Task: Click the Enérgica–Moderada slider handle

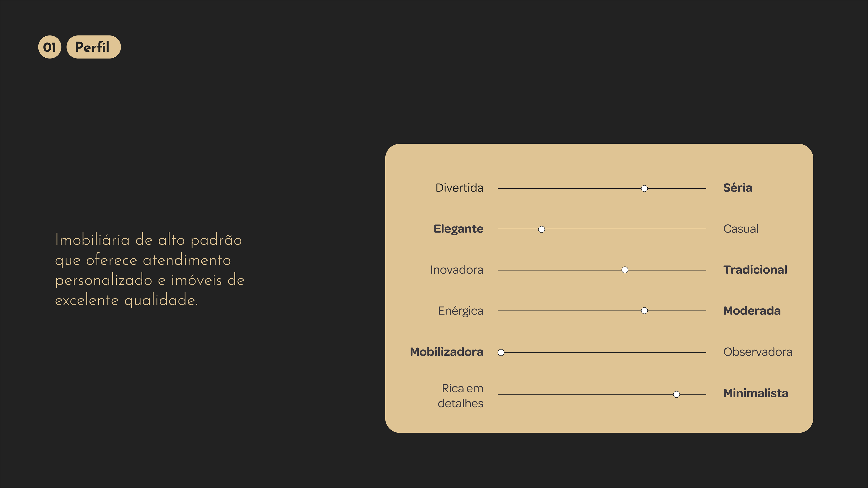Action: click(644, 311)
